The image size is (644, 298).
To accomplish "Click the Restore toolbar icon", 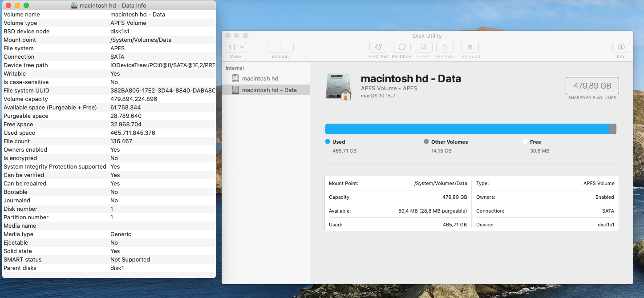I will (x=445, y=47).
